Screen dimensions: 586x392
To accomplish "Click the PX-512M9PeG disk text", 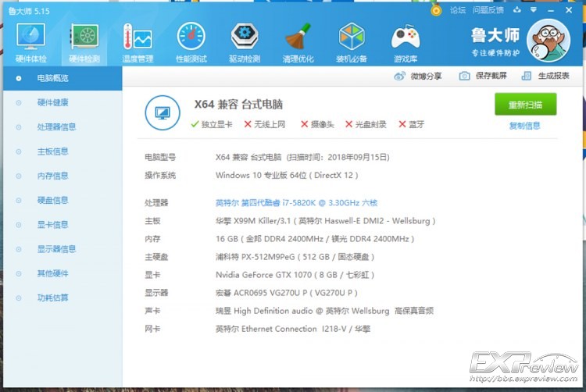I will pyautogui.click(x=295, y=257).
